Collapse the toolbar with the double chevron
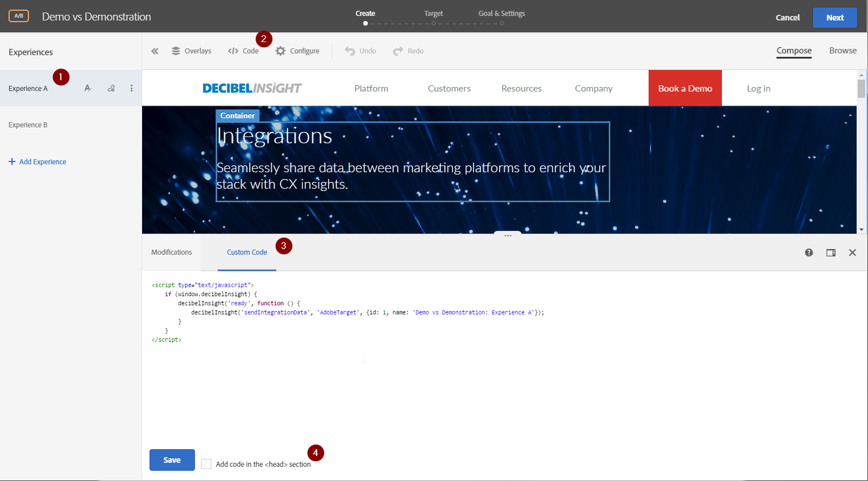Image resolution: width=868 pixels, height=481 pixels. click(154, 51)
